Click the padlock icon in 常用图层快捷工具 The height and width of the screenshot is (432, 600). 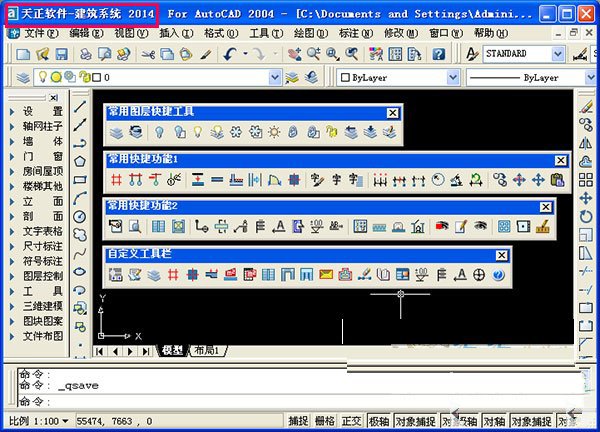click(293, 132)
